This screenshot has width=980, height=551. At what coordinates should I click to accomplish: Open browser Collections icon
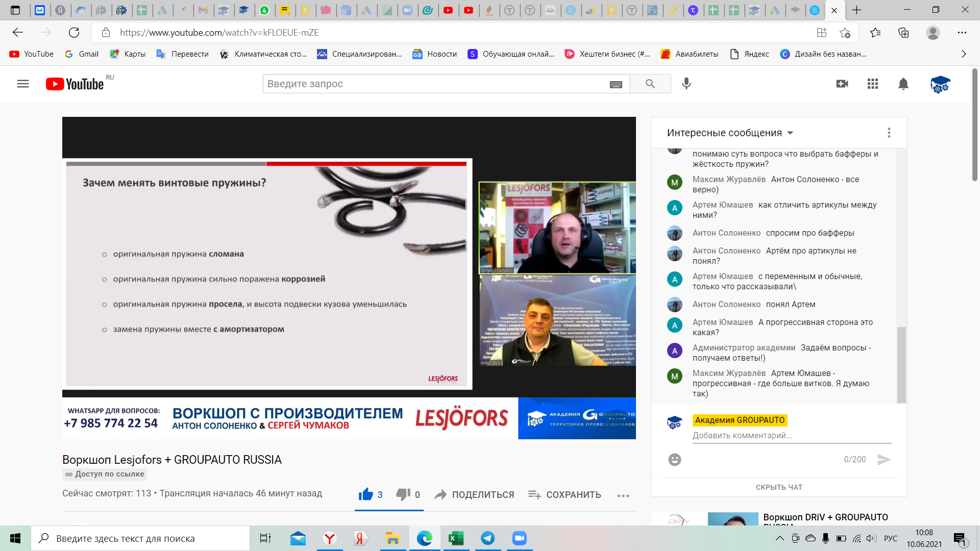click(x=903, y=33)
